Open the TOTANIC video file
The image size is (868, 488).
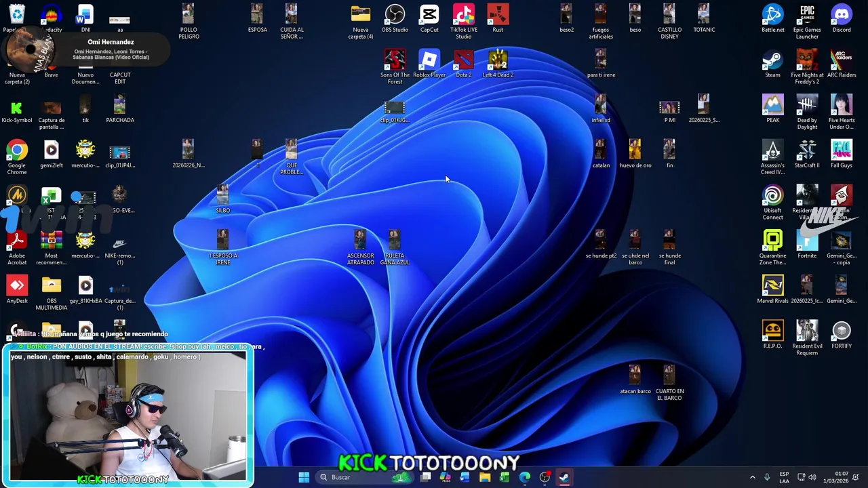[x=704, y=19]
